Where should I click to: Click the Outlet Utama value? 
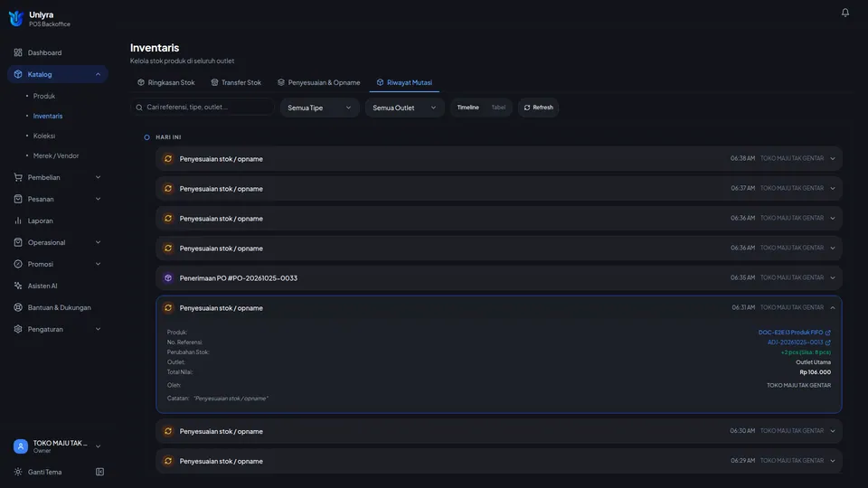(813, 361)
